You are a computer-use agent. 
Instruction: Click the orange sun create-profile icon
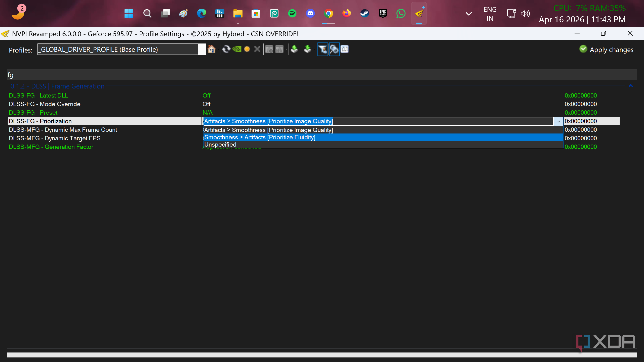point(247,49)
